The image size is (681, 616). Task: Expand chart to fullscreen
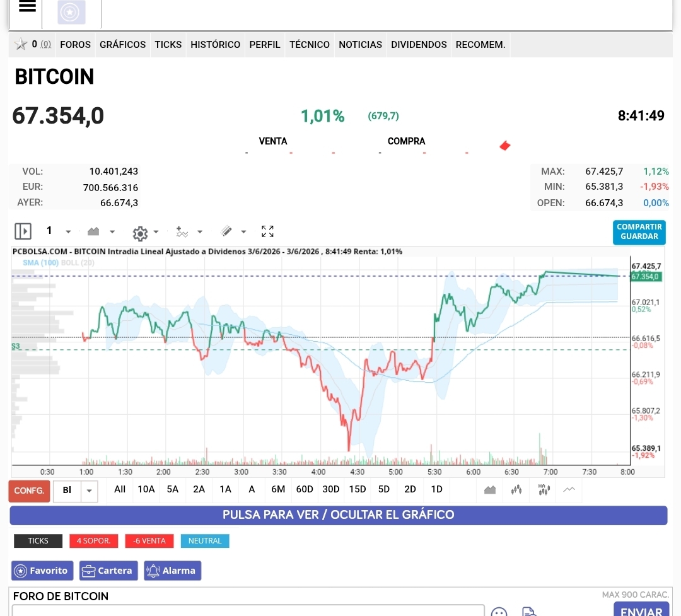(267, 231)
